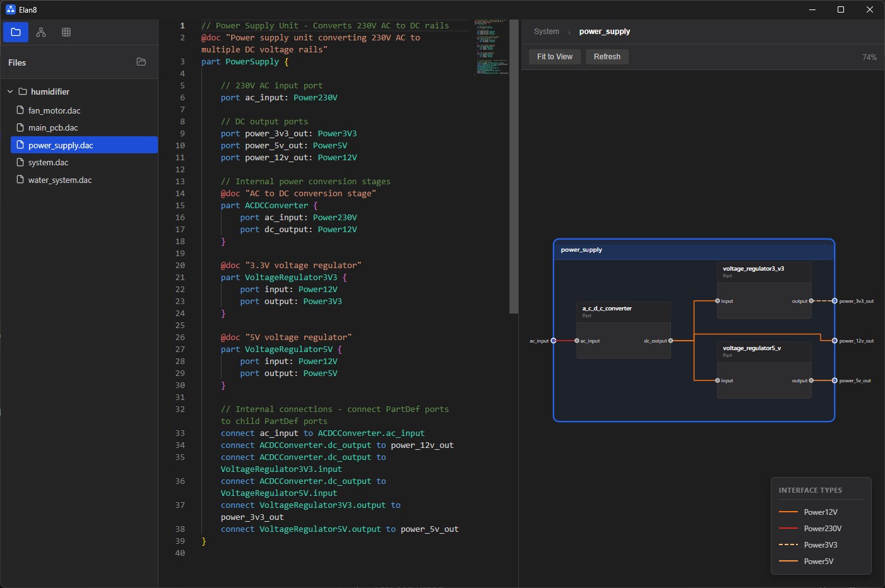Click the humidifier folder icon
Image resolution: width=885 pixels, height=588 pixels.
click(21, 91)
